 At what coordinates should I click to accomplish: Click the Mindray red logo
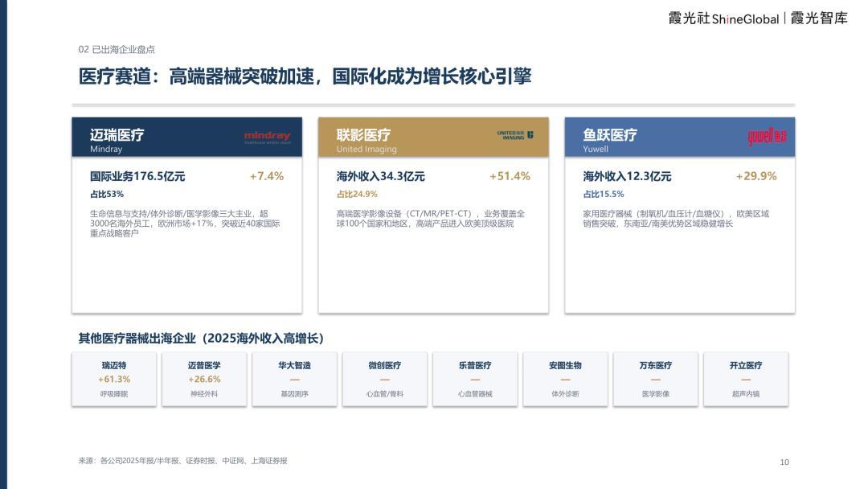267,137
